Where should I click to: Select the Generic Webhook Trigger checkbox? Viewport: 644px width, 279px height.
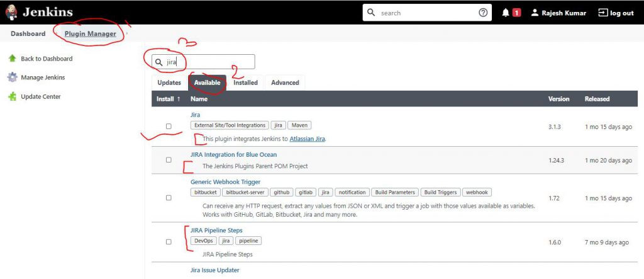(x=169, y=198)
